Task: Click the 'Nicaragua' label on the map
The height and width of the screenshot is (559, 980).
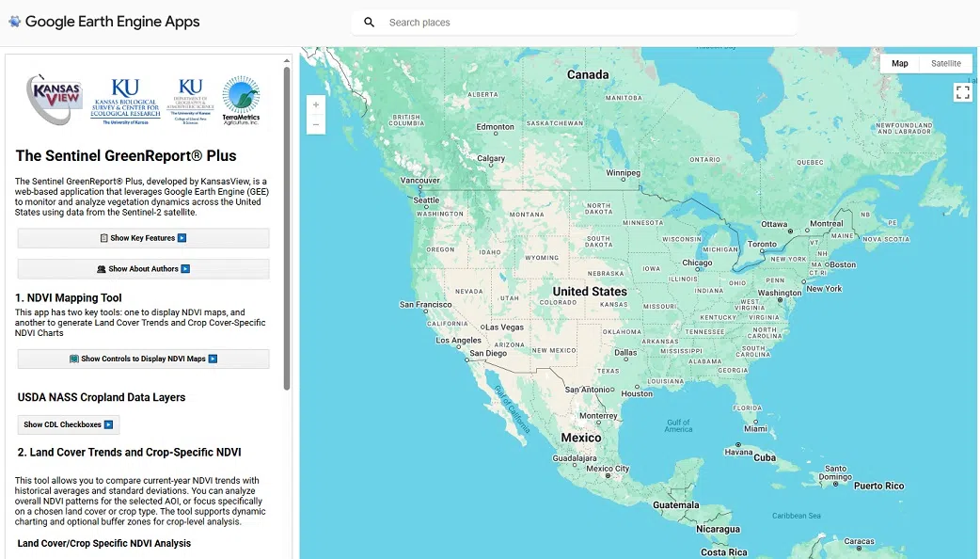Action: click(718, 530)
